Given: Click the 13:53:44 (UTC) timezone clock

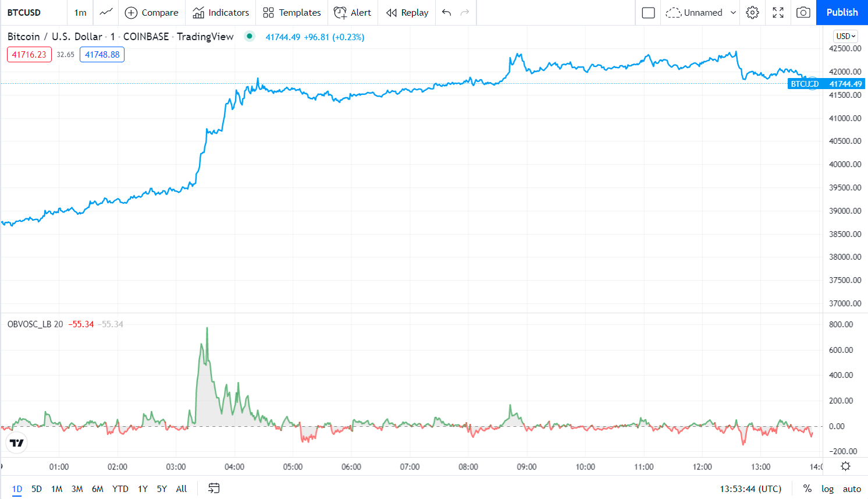Looking at the screenshot, I should tap(750, 489).
